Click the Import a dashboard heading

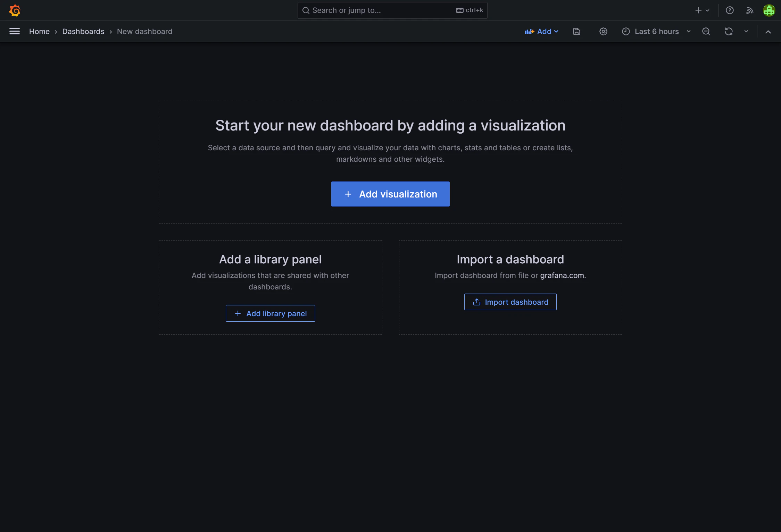[x=510, y=259]
